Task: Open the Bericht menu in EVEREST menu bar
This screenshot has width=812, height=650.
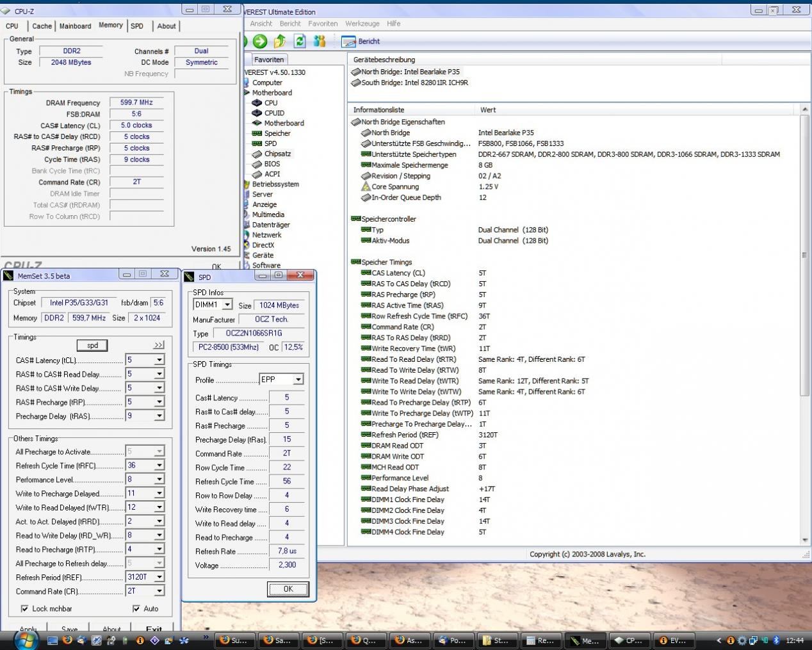Action: [290, 24]
